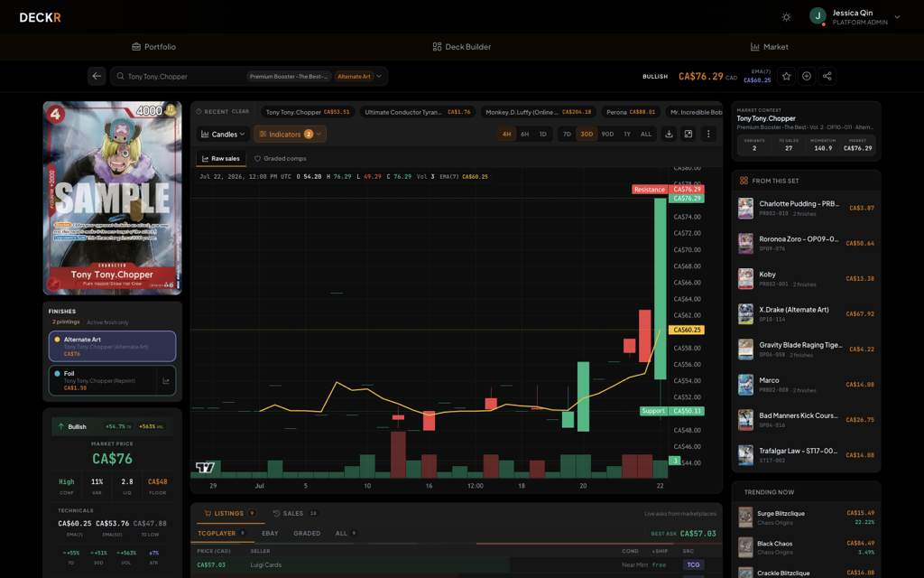Open recent card Monkey.D.Luffy (Online...
This screenshot has width=924, height=578.
(x=538, y=112)
